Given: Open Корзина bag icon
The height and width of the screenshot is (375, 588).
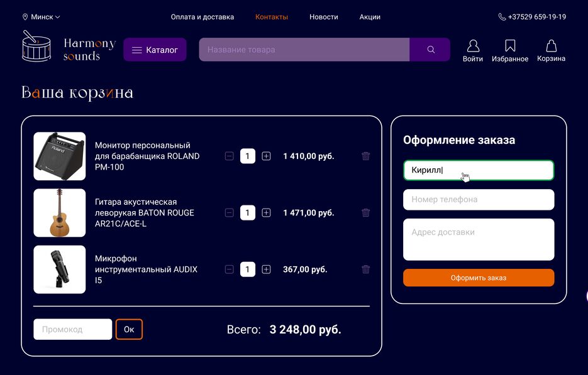Looking at the screenshot, I should coord(551,46).
